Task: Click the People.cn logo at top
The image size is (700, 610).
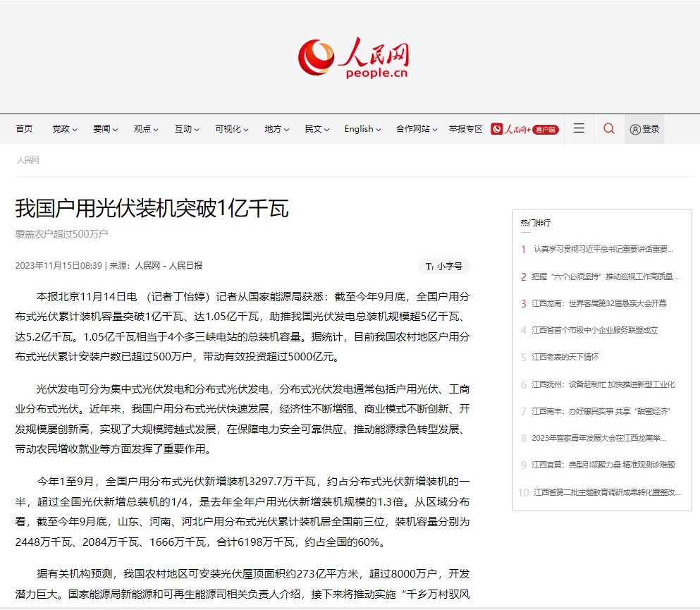Action: tap(353, 58)
